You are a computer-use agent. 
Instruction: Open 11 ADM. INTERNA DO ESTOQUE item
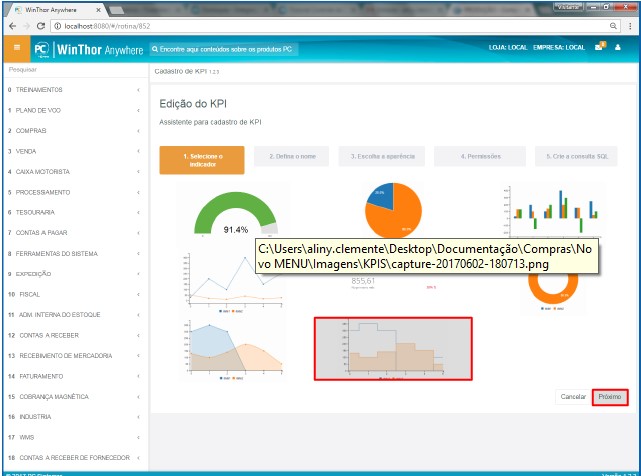(x=75, y=315)
